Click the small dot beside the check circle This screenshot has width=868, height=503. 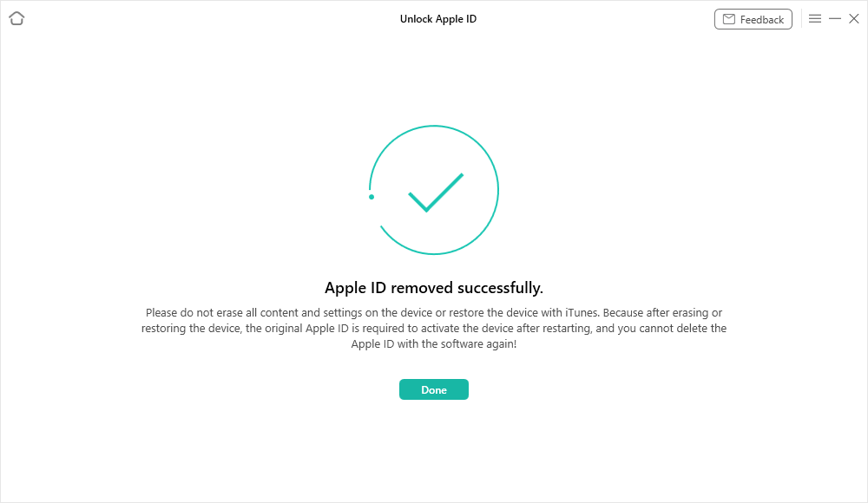tap(372, 197)
